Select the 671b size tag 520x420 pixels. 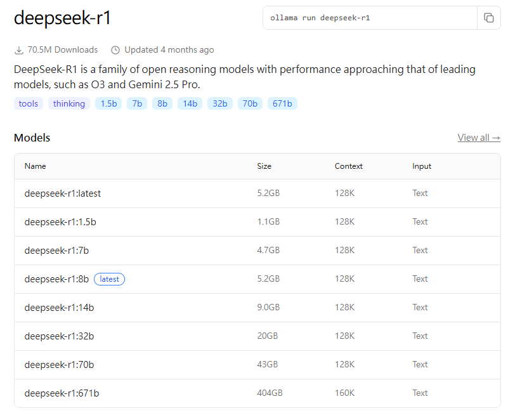[x=282, y=103]
